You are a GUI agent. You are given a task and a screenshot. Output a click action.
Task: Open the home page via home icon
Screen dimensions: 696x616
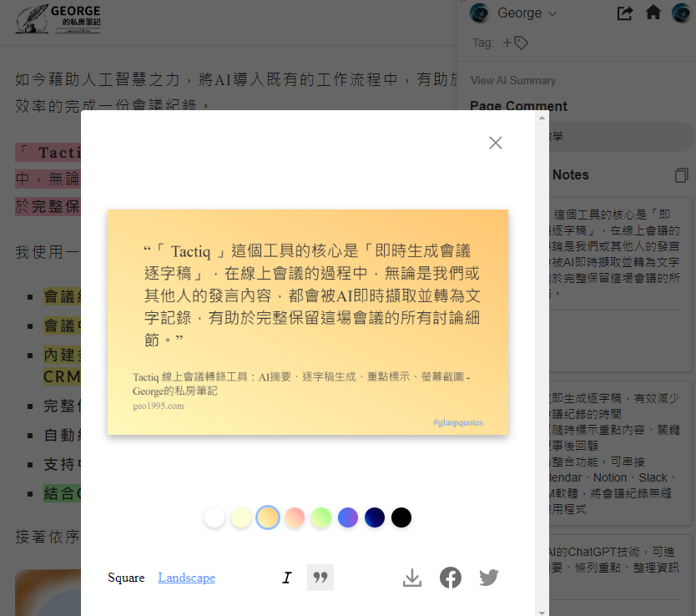(x=652, y=13)
